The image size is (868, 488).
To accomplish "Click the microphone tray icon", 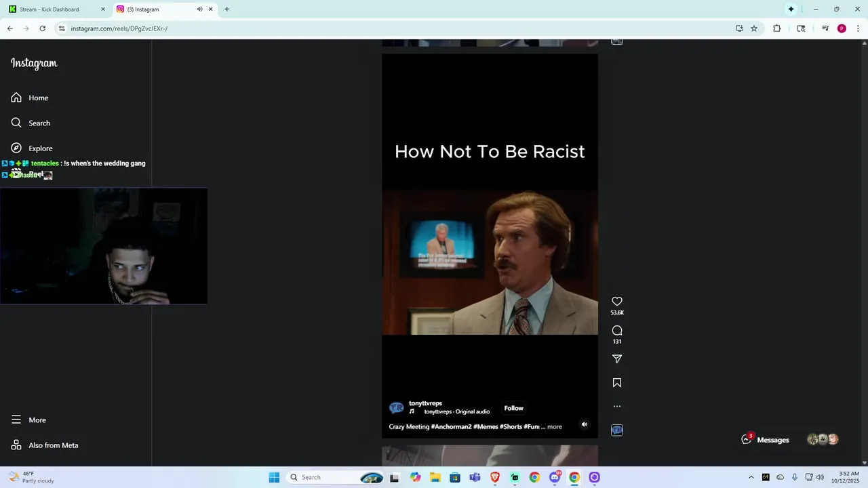I will (795, 477).
